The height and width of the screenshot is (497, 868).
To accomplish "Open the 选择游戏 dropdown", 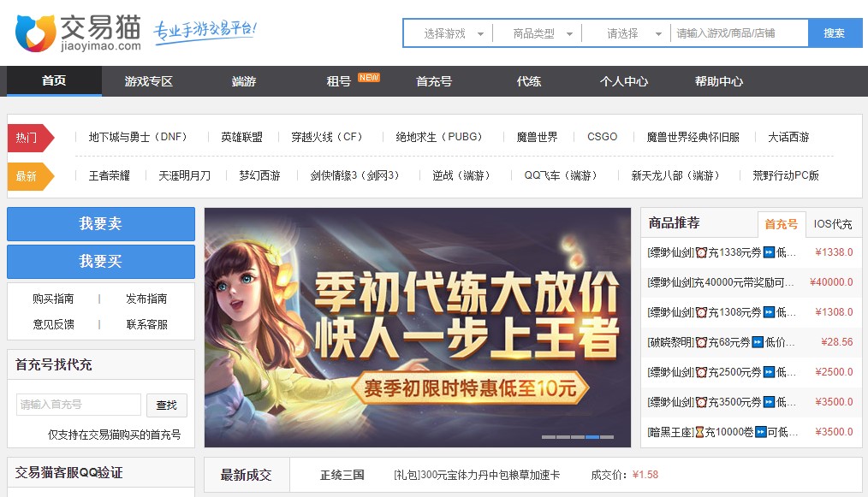I will point(454,33).
